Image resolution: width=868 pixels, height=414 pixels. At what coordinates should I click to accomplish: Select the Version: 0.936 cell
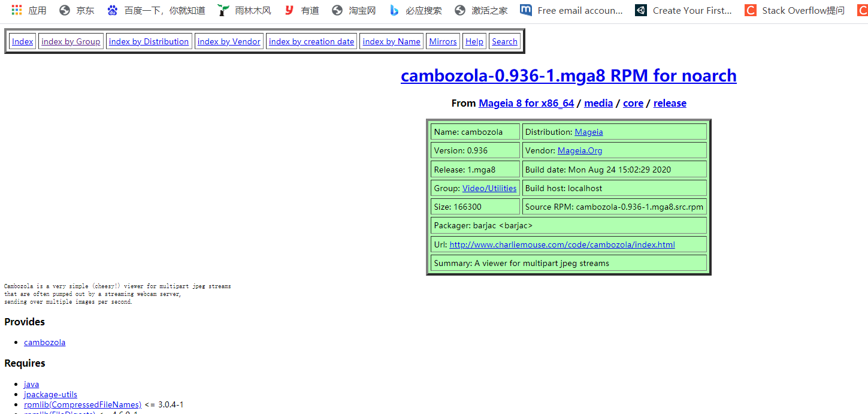pos(475,150)
